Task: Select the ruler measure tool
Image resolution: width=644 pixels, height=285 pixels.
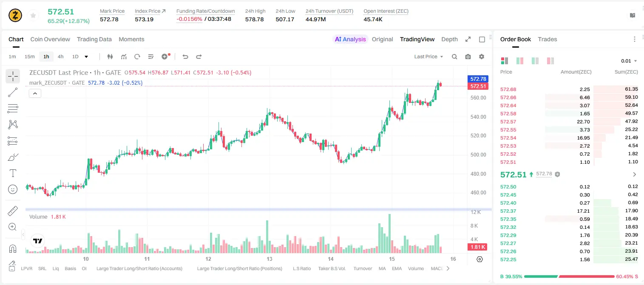Action: pos(13,211)
